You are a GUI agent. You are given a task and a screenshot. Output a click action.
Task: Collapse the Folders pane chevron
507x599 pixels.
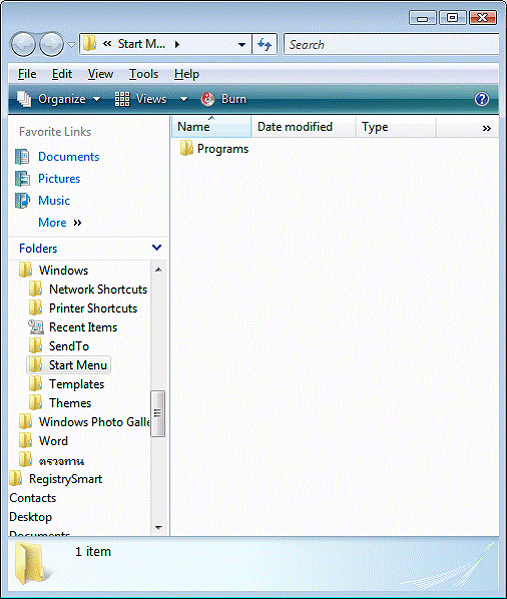click(157, 248)
